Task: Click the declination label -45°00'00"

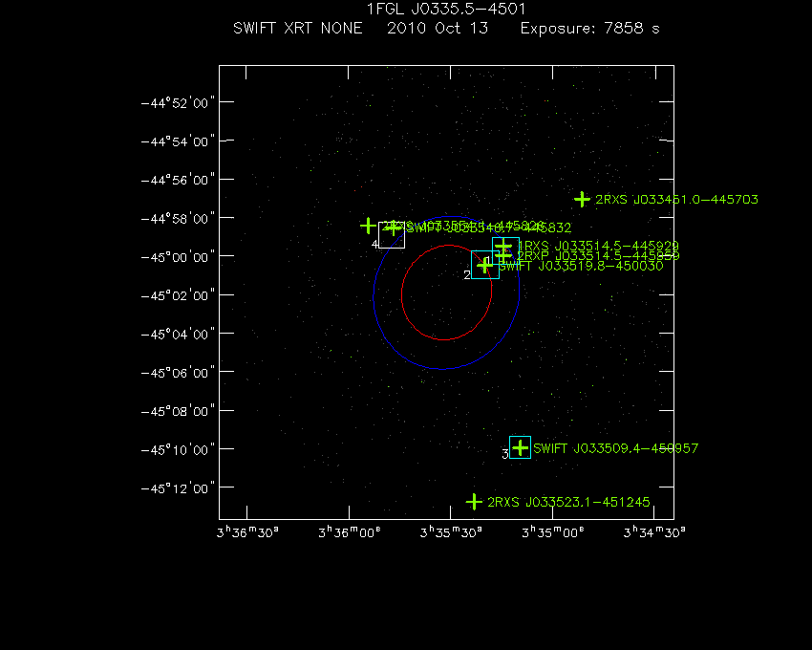Action: (178, 257)
